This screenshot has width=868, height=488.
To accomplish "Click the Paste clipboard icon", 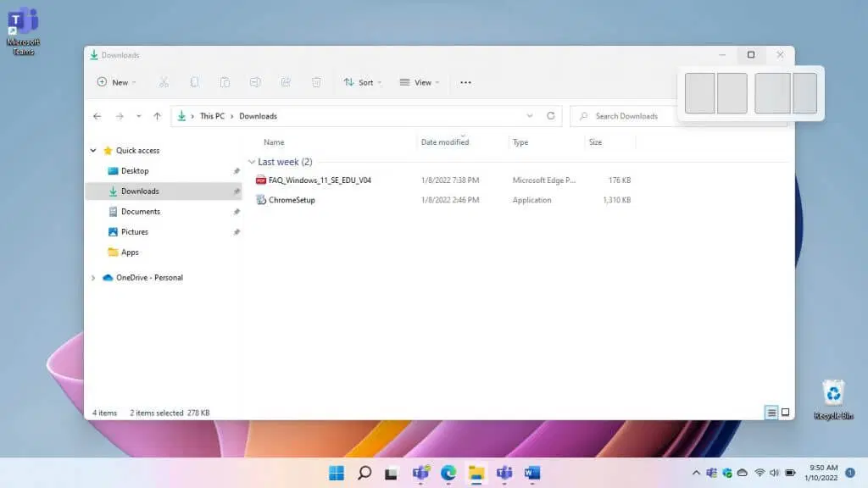I will pyautogui.click(x=225, y=82).
